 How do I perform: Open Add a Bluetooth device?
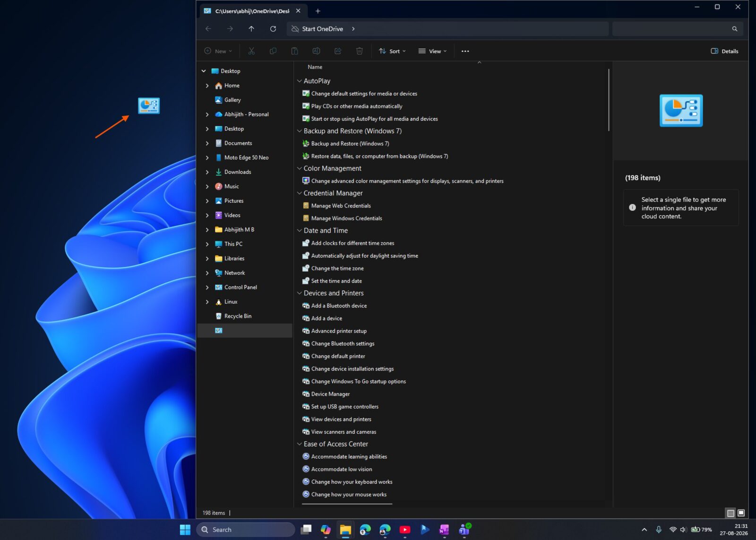tap(339, 306)
